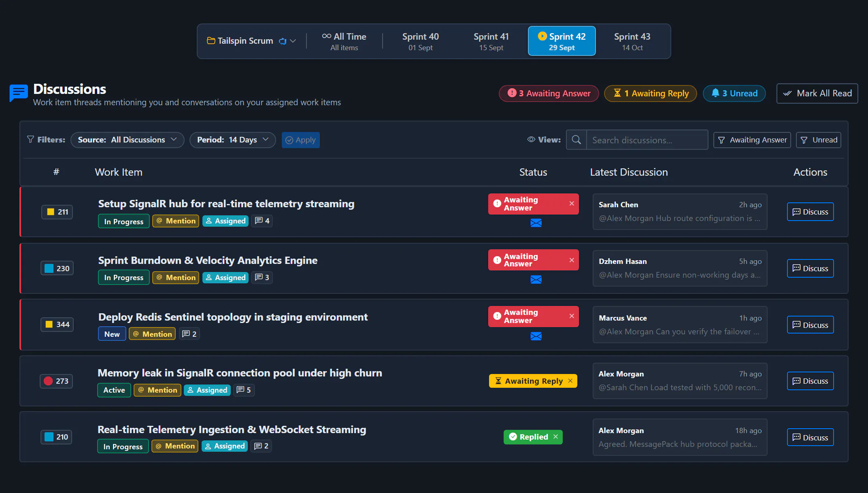Click the Azure DevOps icon beside Tailspin Scrum
This screenshot has width=868, height=493.
283,41
